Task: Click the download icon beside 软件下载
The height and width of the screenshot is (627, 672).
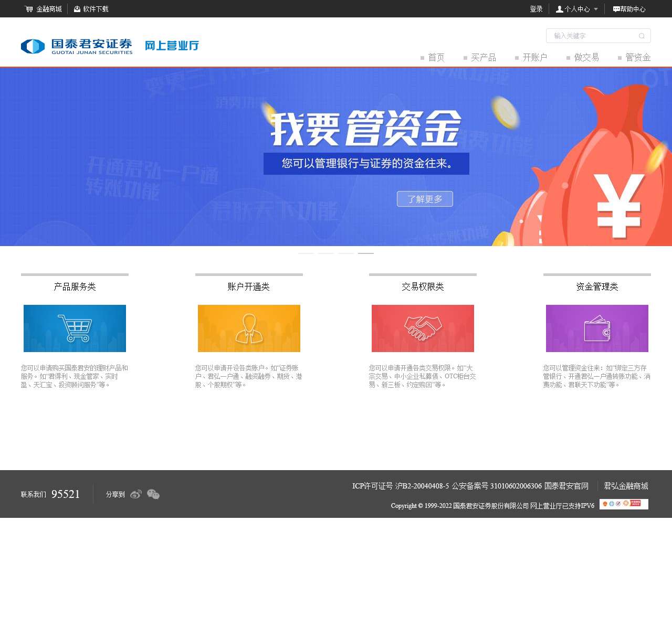Action: click(77, 9)
